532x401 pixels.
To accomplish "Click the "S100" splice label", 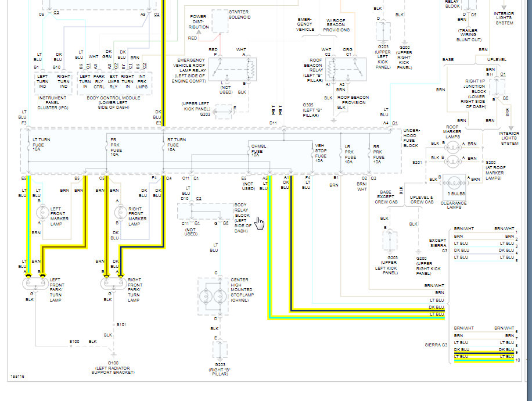I will point(74,341).
